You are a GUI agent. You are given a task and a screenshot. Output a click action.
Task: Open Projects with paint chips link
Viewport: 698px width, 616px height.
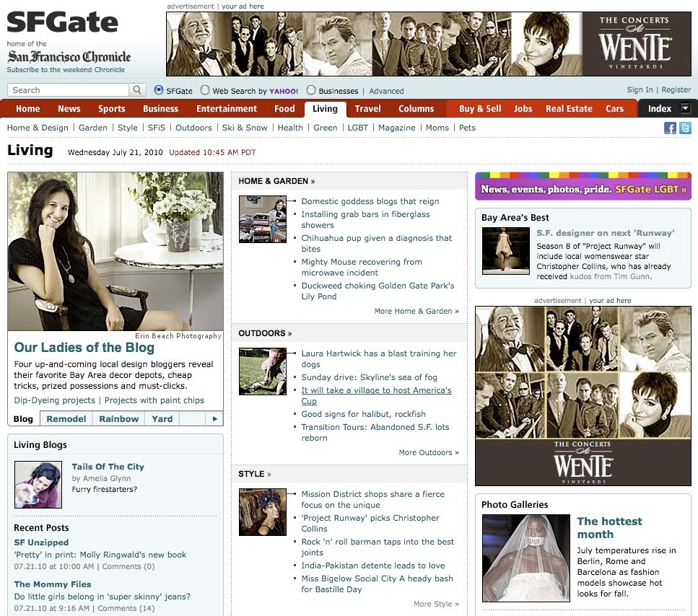pyautogui.click(x=154, y=400)
